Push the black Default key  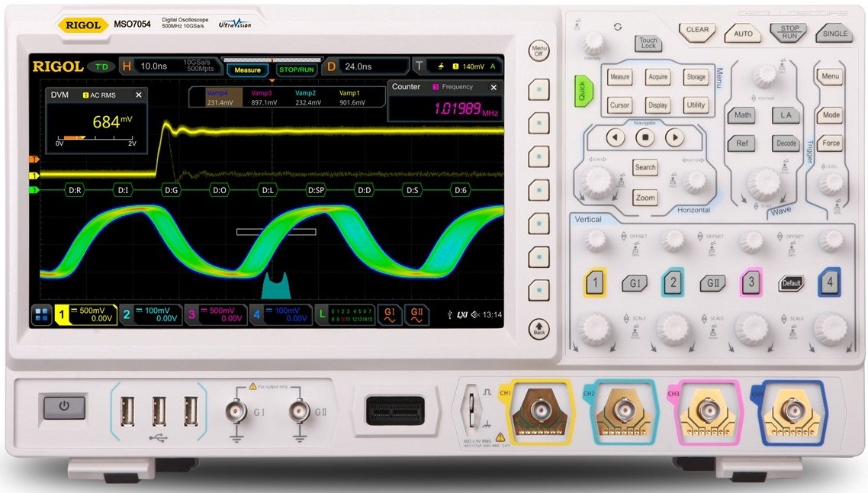tap(791, 283)
